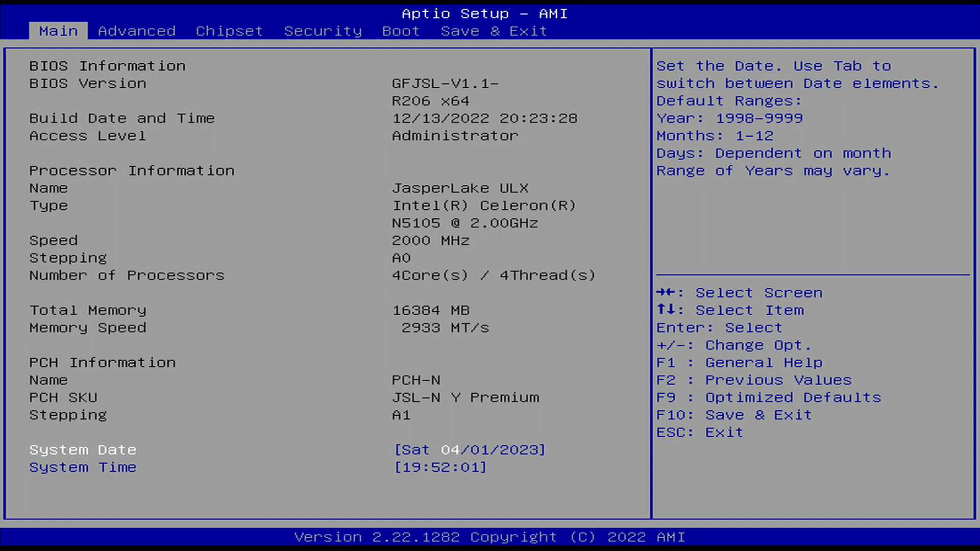Select the System Date label

(x=83, y=450)
